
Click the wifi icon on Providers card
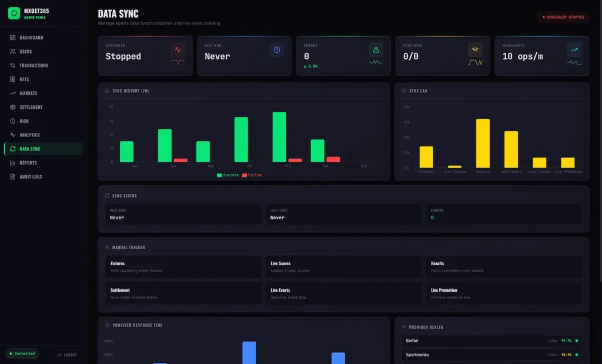475,50
